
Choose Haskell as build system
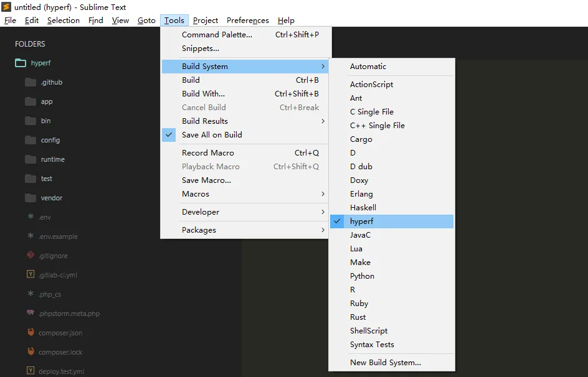(x=392, y=207)
